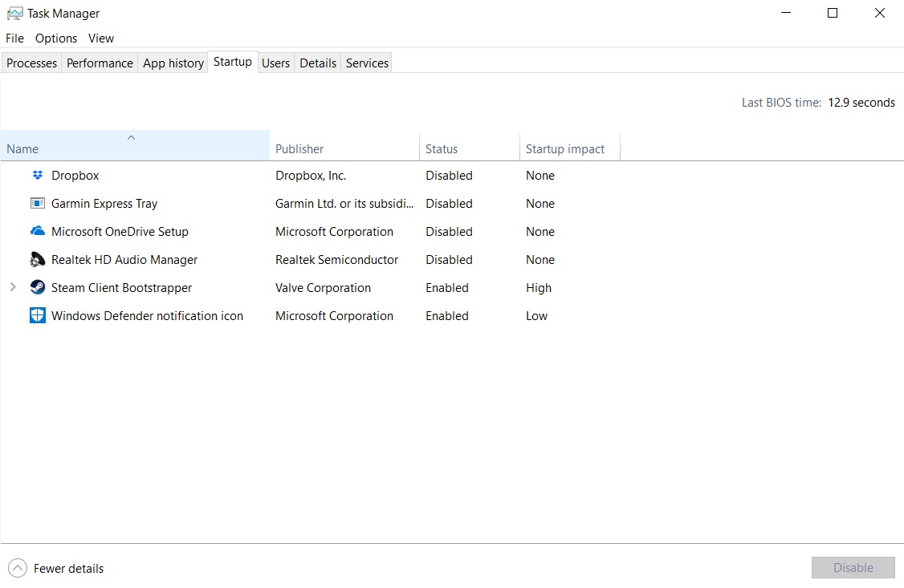Select the Windows Defender shield icon
This screenshot has height=588, width=904.
click(x=38, y=315)
